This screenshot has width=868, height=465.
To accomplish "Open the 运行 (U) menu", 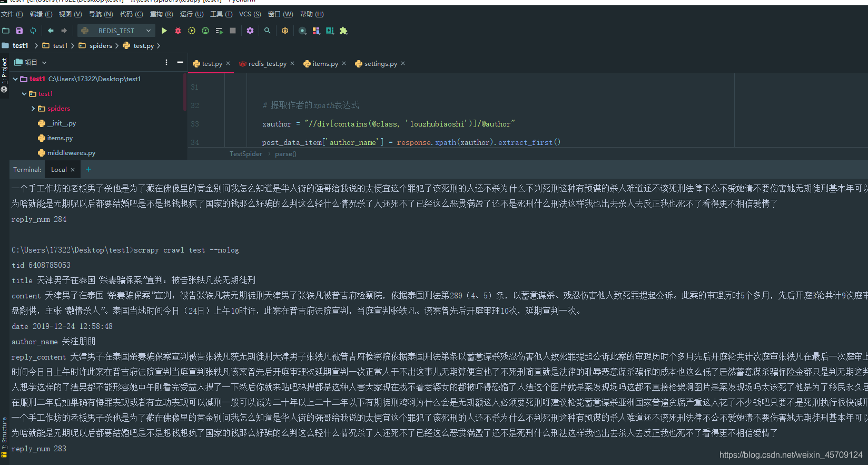I will [192, 14].
